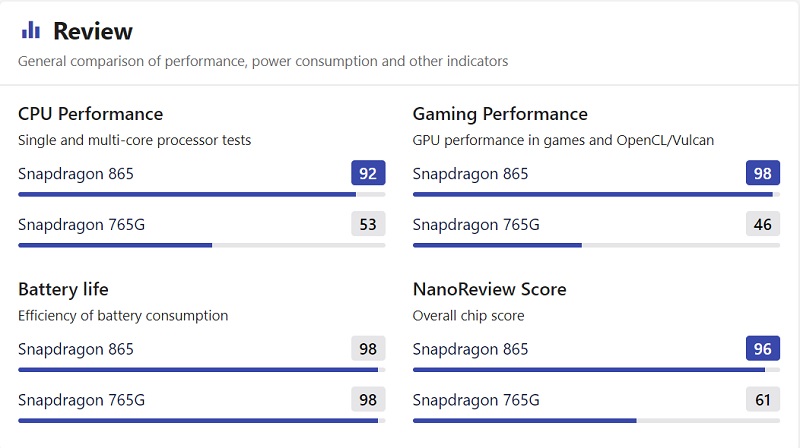Click Snapdragon 765G battery life progress bar

click(x=202, y=421)
